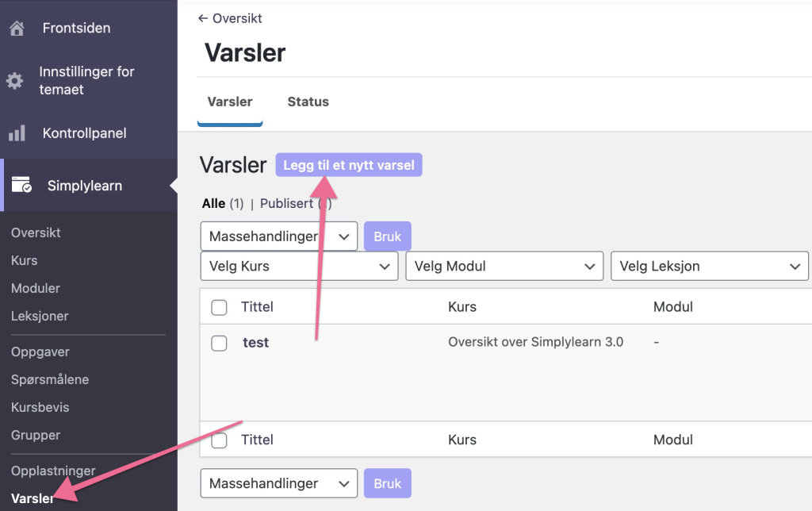Image resolution: width=812 pixels, height=511 pixels.
Task: Open the Velg Leksjon filter dropdown
Action: coord(710,267)
